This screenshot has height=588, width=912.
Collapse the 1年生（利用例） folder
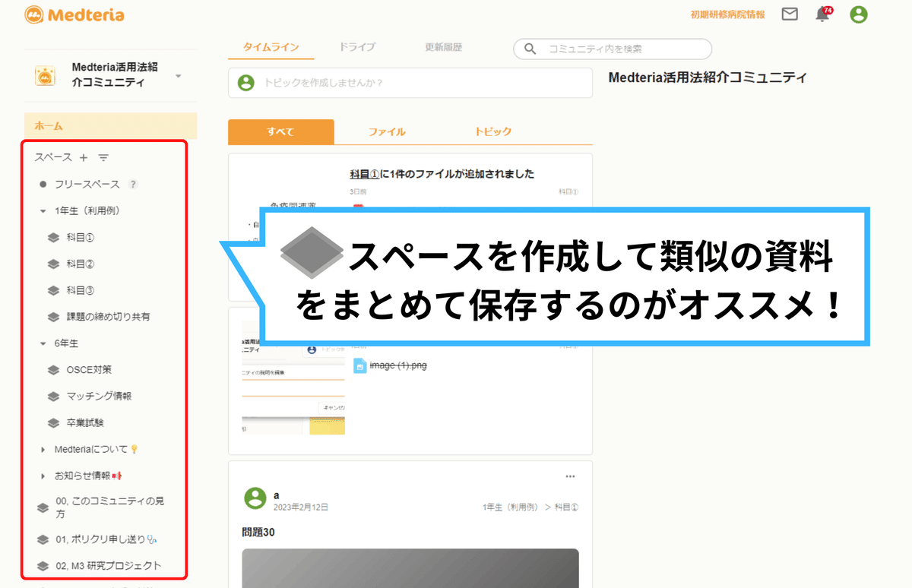[43, 211]
